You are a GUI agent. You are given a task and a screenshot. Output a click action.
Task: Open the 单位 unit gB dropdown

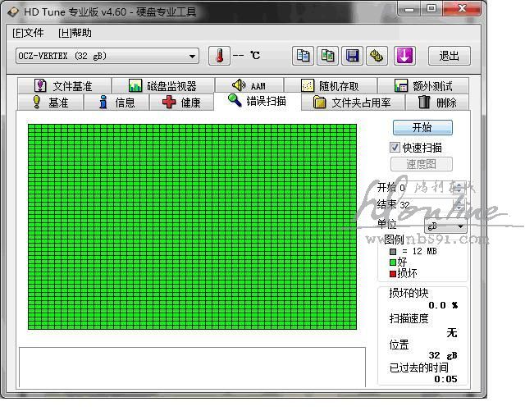point(445,226)
